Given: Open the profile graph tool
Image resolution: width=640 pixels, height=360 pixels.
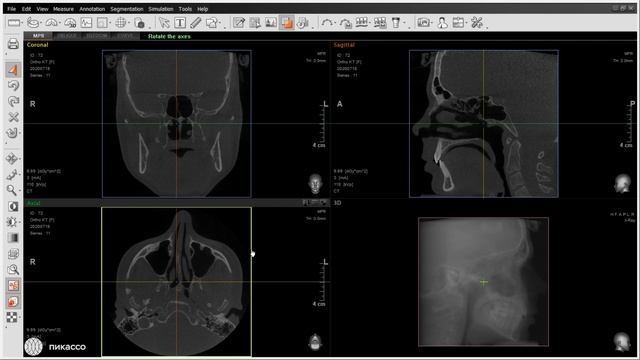Looking at the screenshot, I should (86, 23).
